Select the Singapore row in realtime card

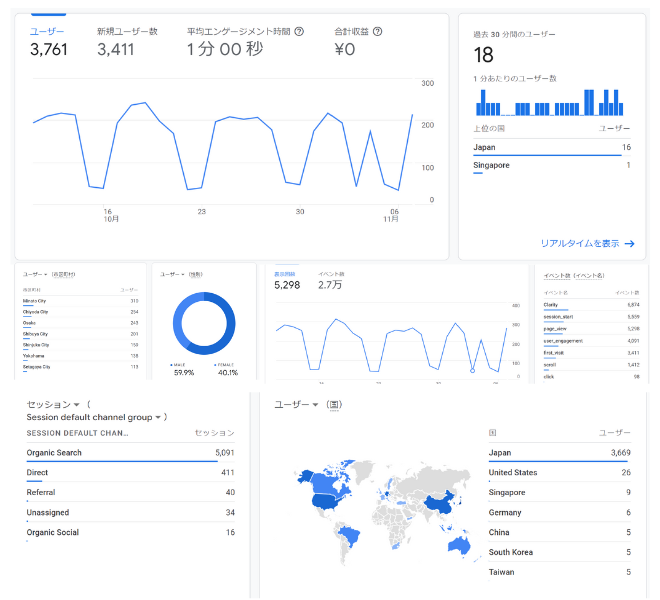[x=551, y=165]
